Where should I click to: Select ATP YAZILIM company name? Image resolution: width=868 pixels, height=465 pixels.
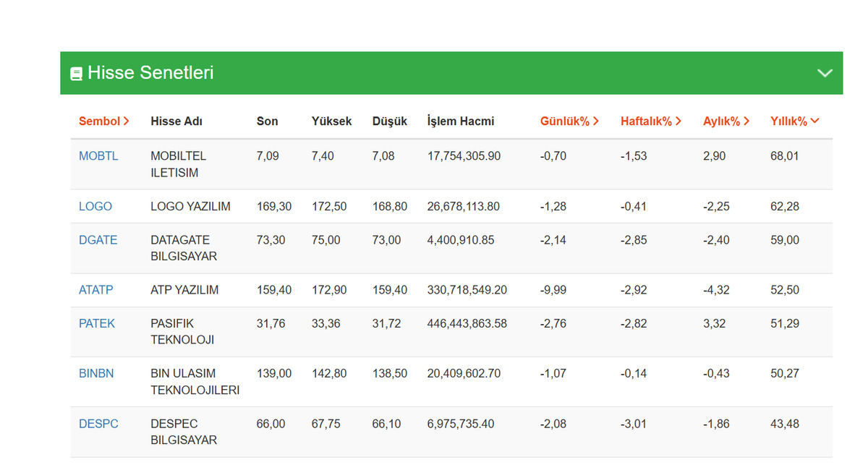click(184, 290)
